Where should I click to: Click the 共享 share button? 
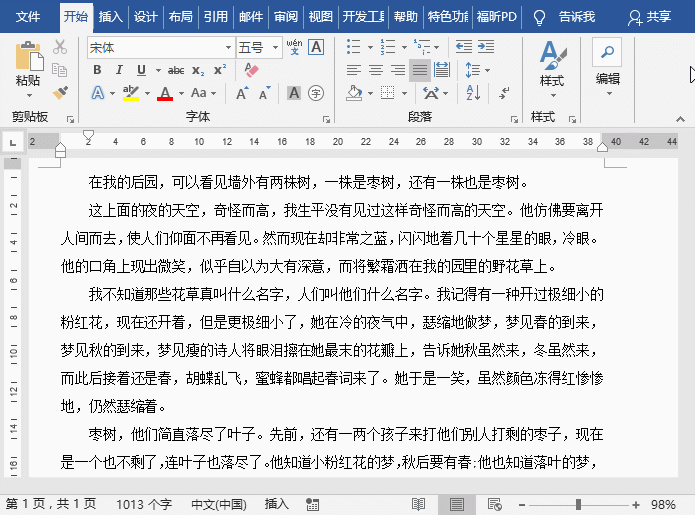[x=649, y=17]
